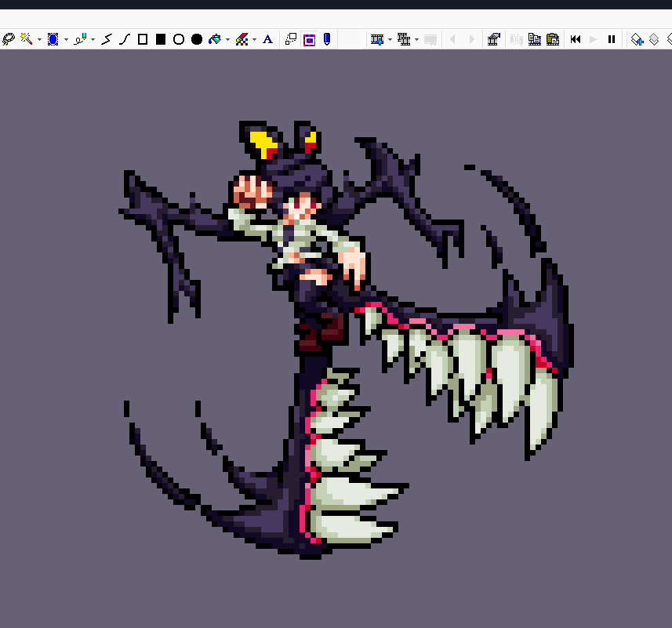The width and height of the screenshot is (672, 628).
Task: Click the paste frames clipboard icon
Action: (x=553, y=39)
